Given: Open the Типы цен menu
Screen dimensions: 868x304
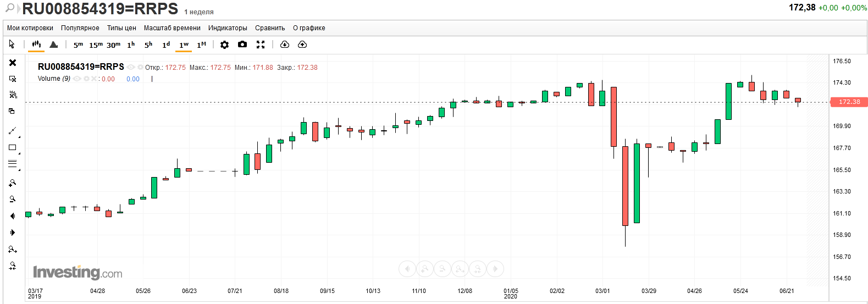Looking at the screenshot, I should coord(121,28).
